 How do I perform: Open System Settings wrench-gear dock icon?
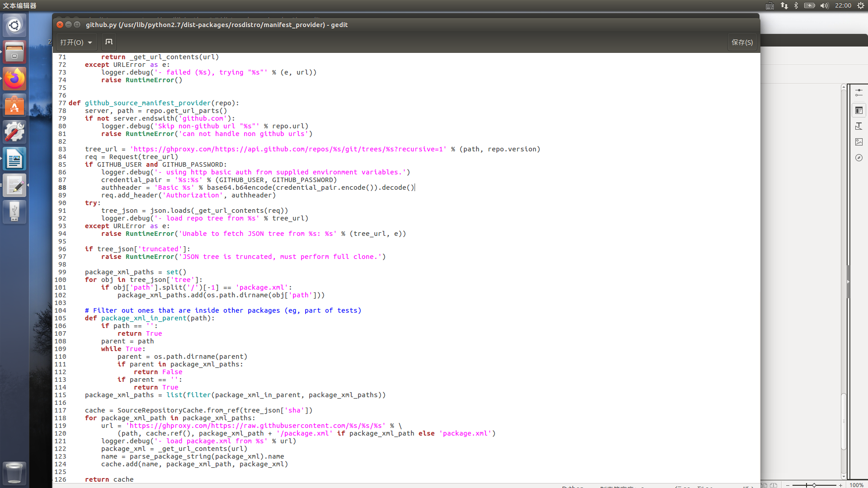coord(14,132)
